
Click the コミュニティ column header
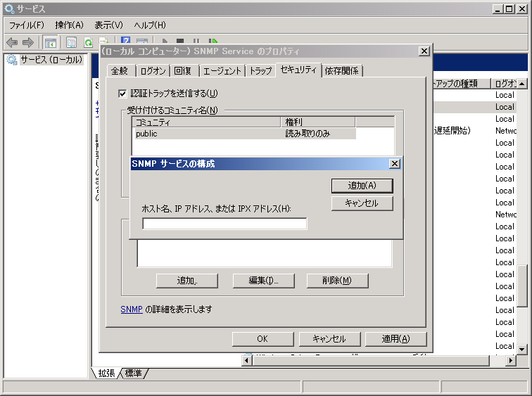coord(206,122)
